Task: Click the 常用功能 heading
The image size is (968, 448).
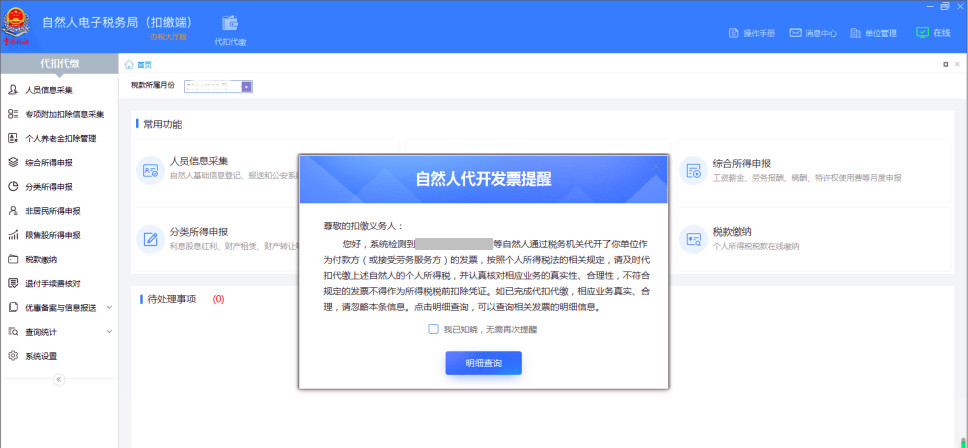Action: click(x=162, y=124)
